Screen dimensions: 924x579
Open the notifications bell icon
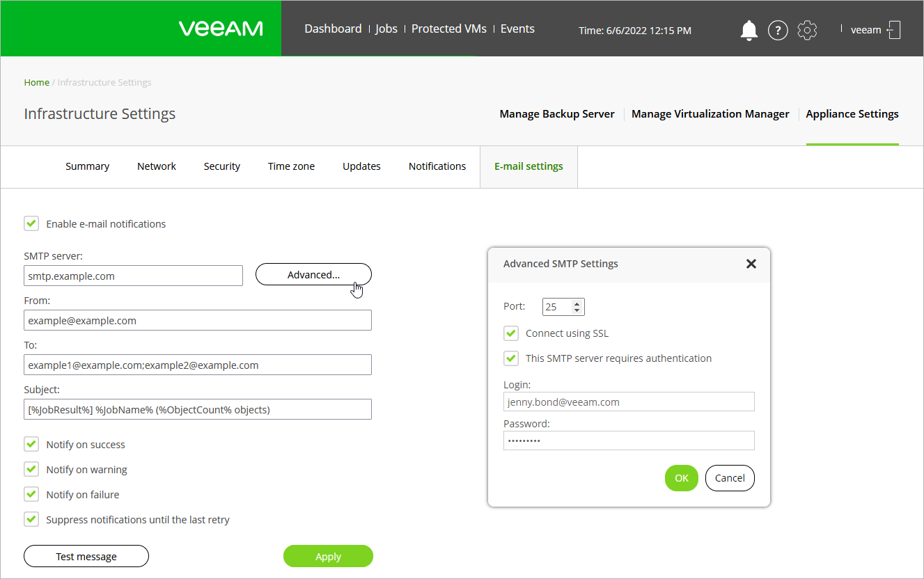[x=749, y=30]
